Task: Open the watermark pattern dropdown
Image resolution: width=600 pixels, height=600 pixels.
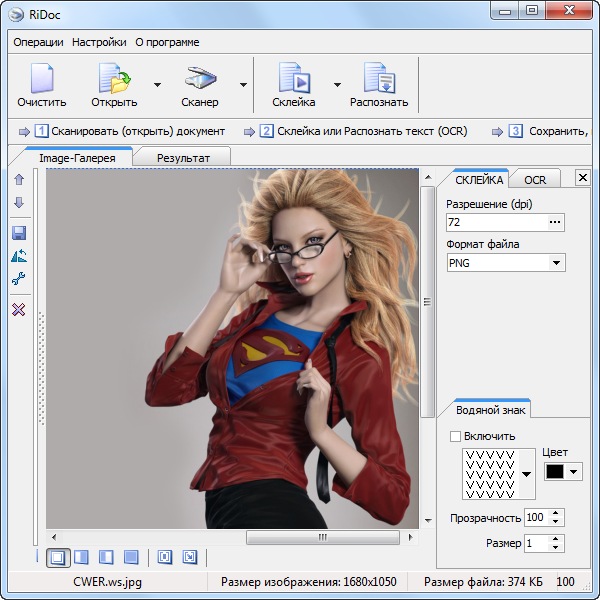Action: coord(527,474)
